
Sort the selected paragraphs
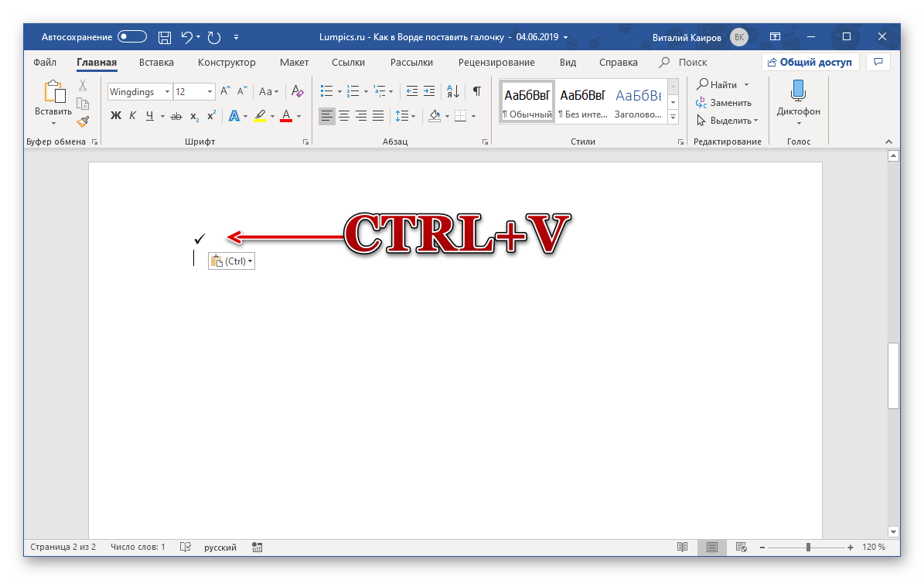point(453,91)
